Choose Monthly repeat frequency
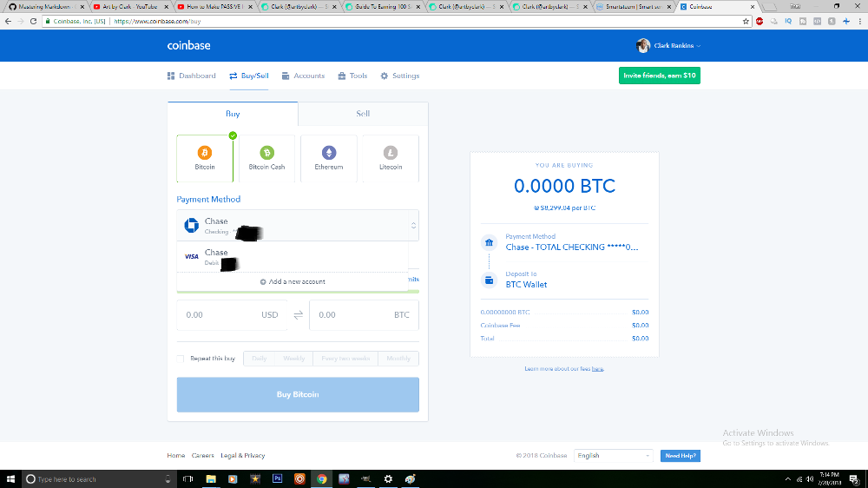This screenshot has width=868, height=488. pyautogui.click(x=398, y=359)
